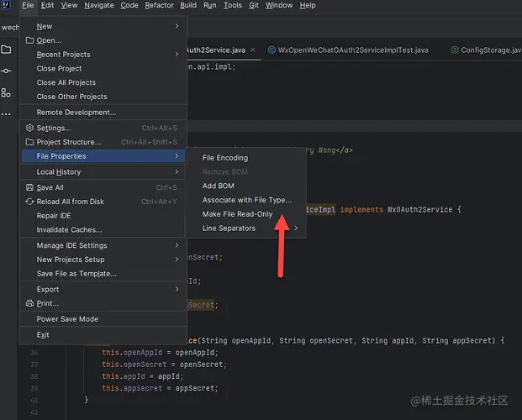
Task: Choose Close All Projects
Action: coord(103,82)
